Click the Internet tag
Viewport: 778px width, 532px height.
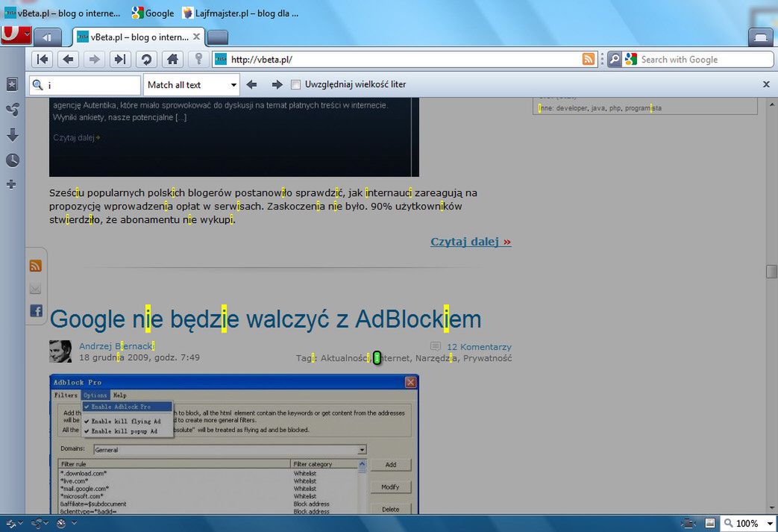tap(392, 358)
